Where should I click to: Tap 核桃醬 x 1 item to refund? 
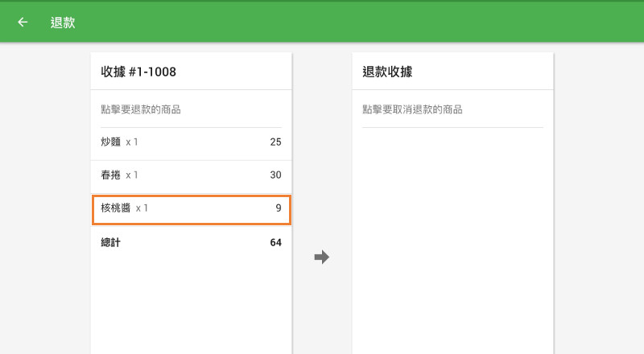pos(191,208)
